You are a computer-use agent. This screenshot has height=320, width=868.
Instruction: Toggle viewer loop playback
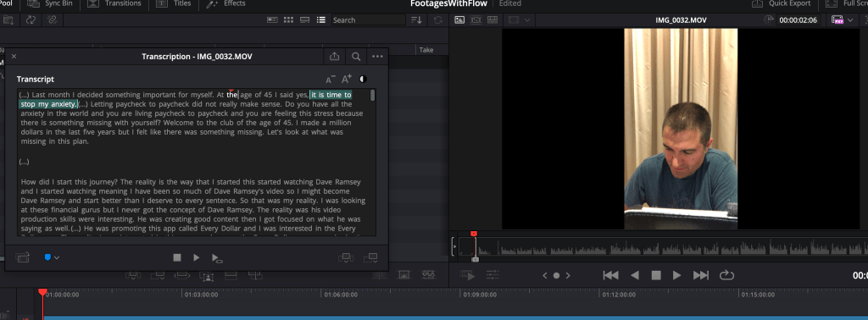click(726, 275)
